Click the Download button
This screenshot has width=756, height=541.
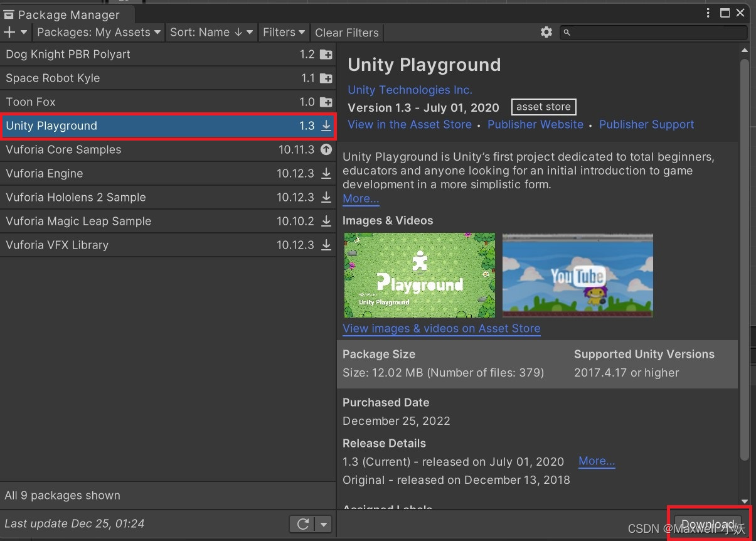click(x=708, y=525)
